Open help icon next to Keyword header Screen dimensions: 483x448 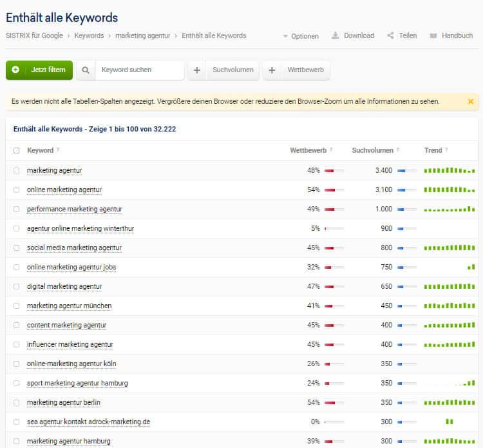pyautogui.click(x=58, y=150)
